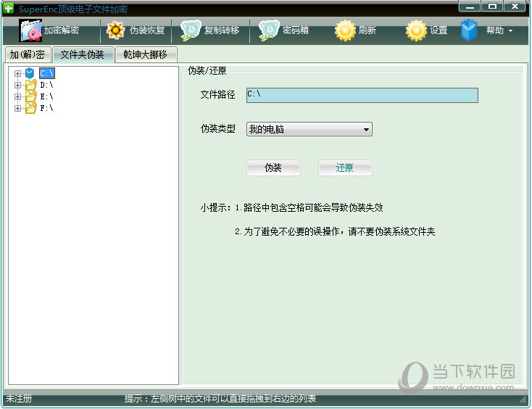
Task: Click the F:\ folder icon
Action: (30, 108)
